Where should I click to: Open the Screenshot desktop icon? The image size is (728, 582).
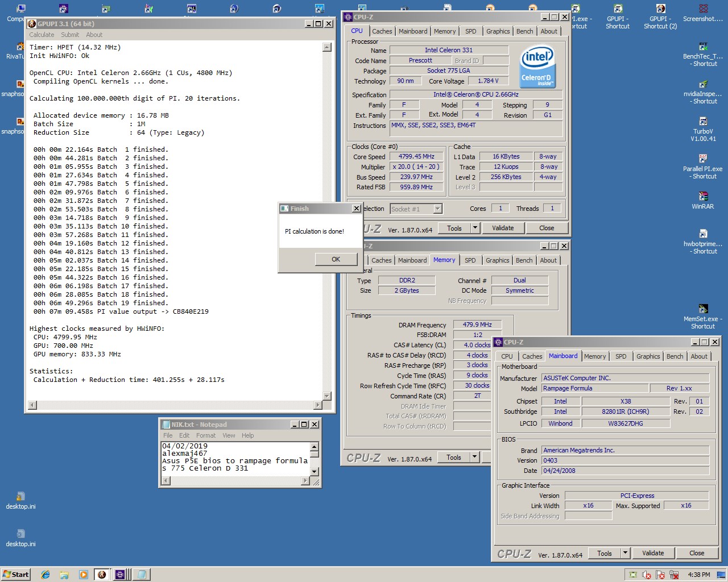click(703, 13)
